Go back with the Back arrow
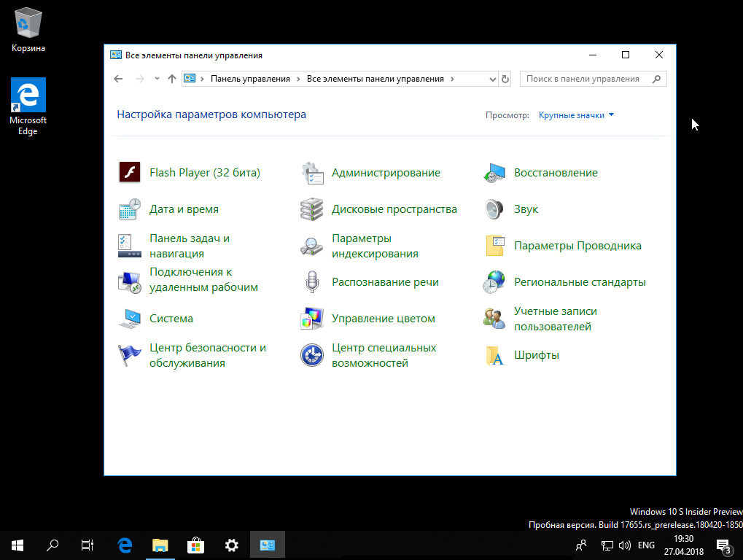Viewport: 743px width, 560px height. [x=118, y=79]
